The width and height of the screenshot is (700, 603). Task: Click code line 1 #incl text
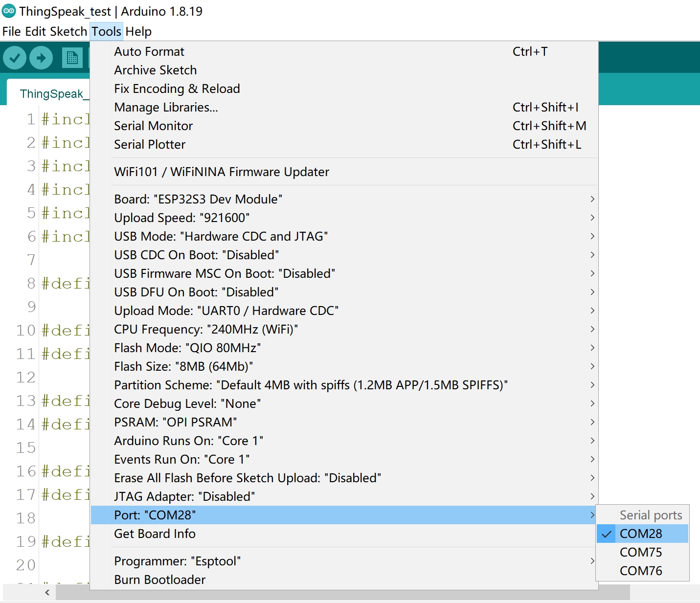click(x=66, y=119)
